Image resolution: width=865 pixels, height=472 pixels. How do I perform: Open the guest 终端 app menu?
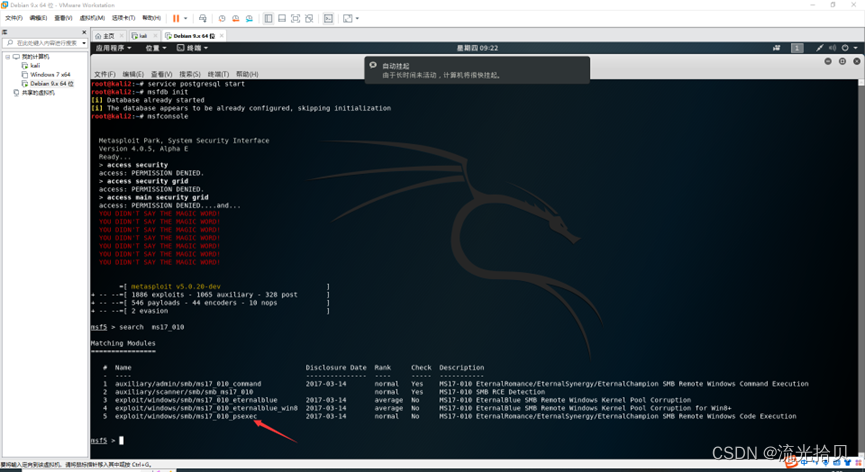[192, 48]
